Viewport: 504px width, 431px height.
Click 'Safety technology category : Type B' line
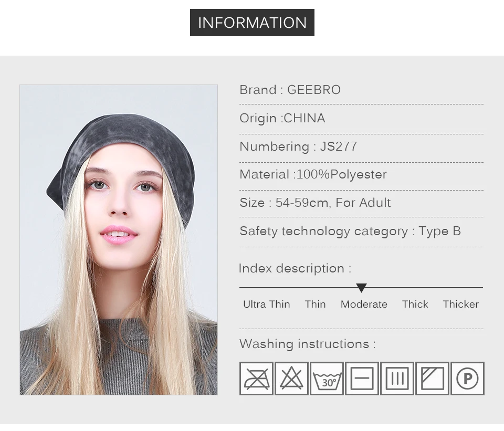point(350,231)
